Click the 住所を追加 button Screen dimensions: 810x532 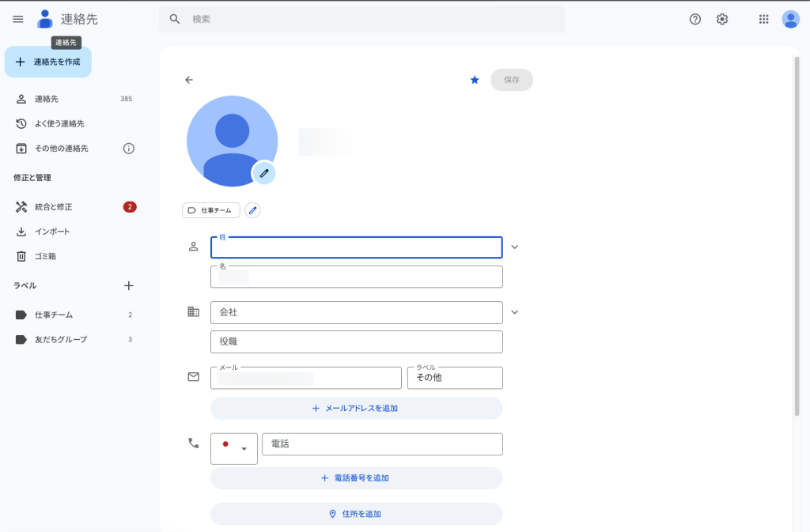coord(356,514)
